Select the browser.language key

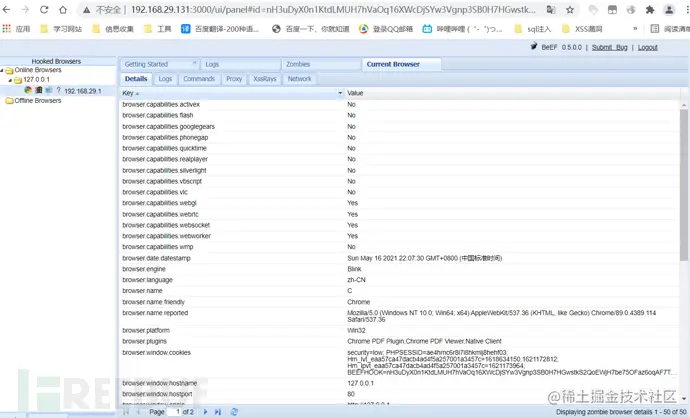pyautogui.click(x=147, y=280)
